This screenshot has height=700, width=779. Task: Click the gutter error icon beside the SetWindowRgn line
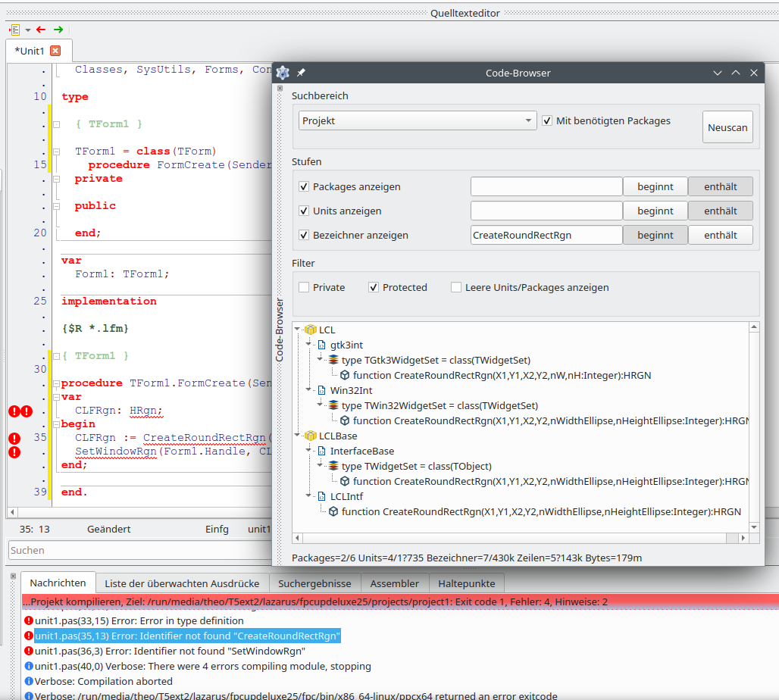(14, 452)
